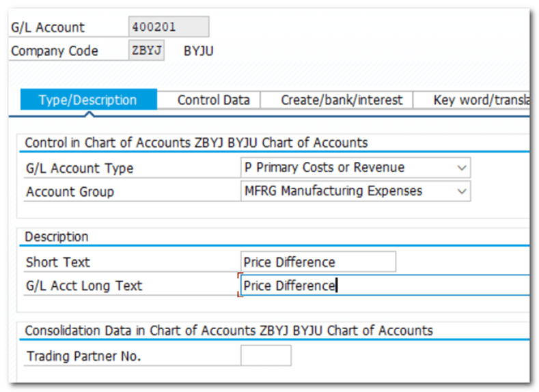This screenshot has width=539, height=392.
Task: Click the G/L Account number field 400201
Action: pyautogui.click(x=168, y=27)
